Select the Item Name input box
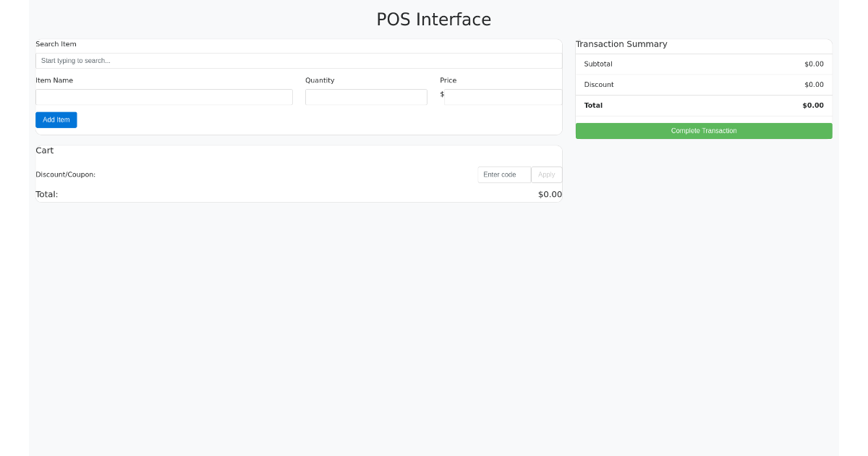Viewport: 868px width, 456px height. (164, 96)
